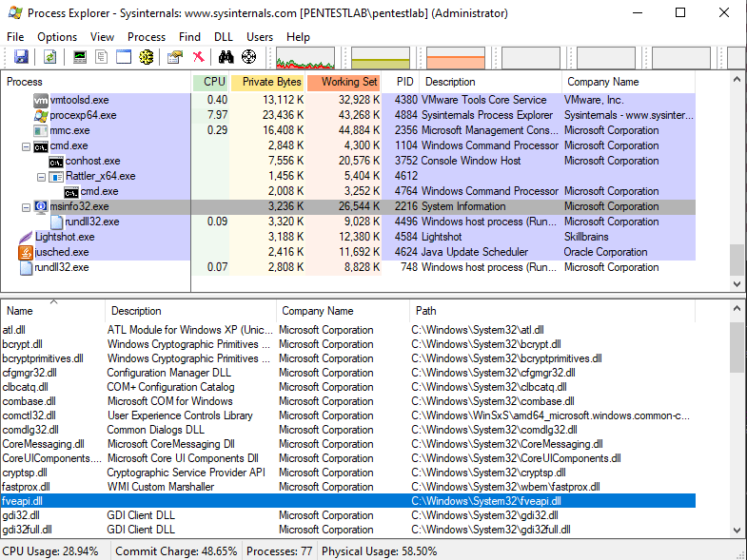Collapse the msinfo32.exe tree node

pos(26,207)
